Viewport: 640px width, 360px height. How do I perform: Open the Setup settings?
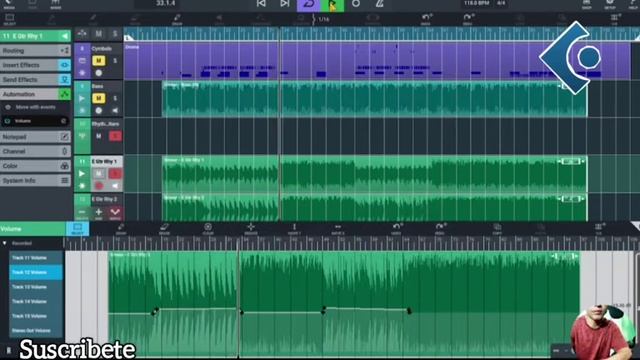(x=610, y=5)
